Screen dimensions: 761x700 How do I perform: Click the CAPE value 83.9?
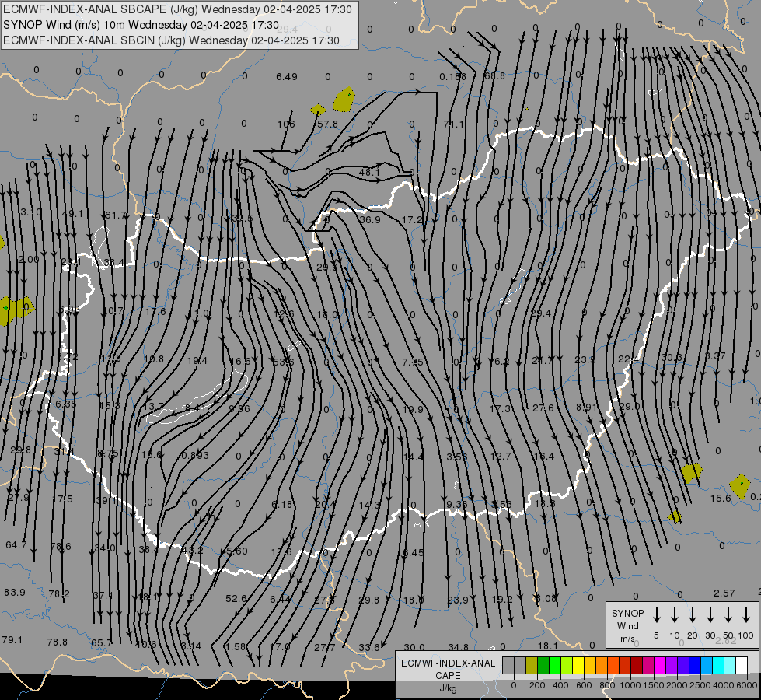point(15,592)
